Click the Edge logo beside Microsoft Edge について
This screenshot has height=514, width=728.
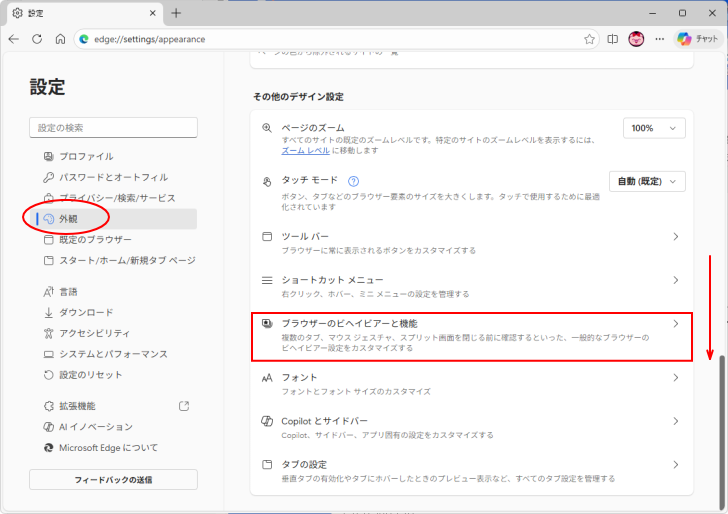coord(49,448)
